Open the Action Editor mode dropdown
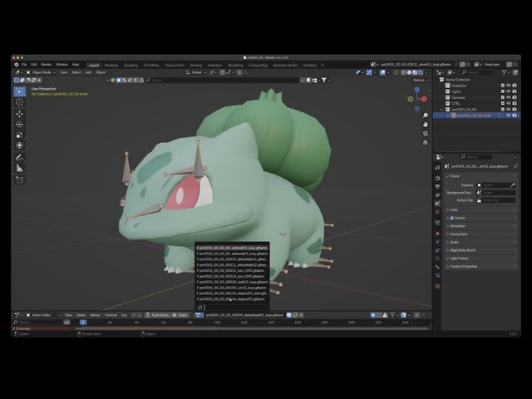Screen dimensions: 532x399 pos(43,315)
